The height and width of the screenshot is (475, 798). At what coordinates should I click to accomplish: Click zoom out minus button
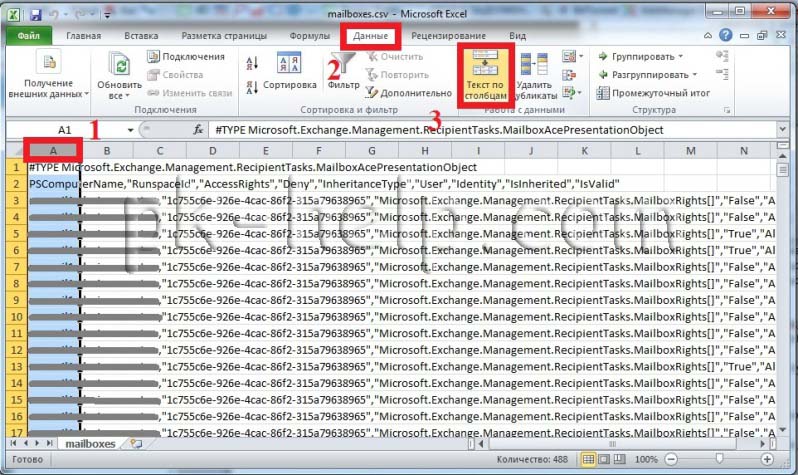671,460
